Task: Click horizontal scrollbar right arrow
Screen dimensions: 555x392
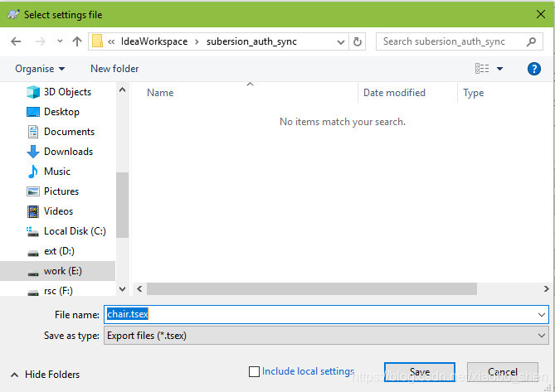Action: [x=546, y=288]
